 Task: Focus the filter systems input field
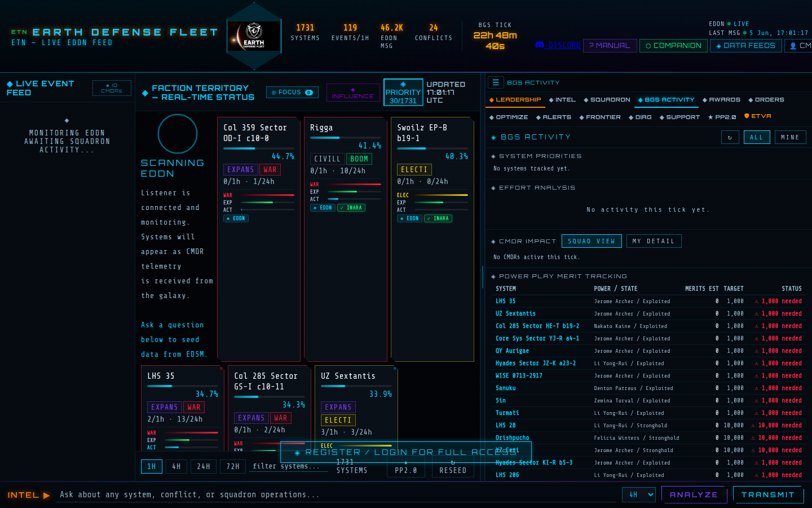(x=289, y=466)
